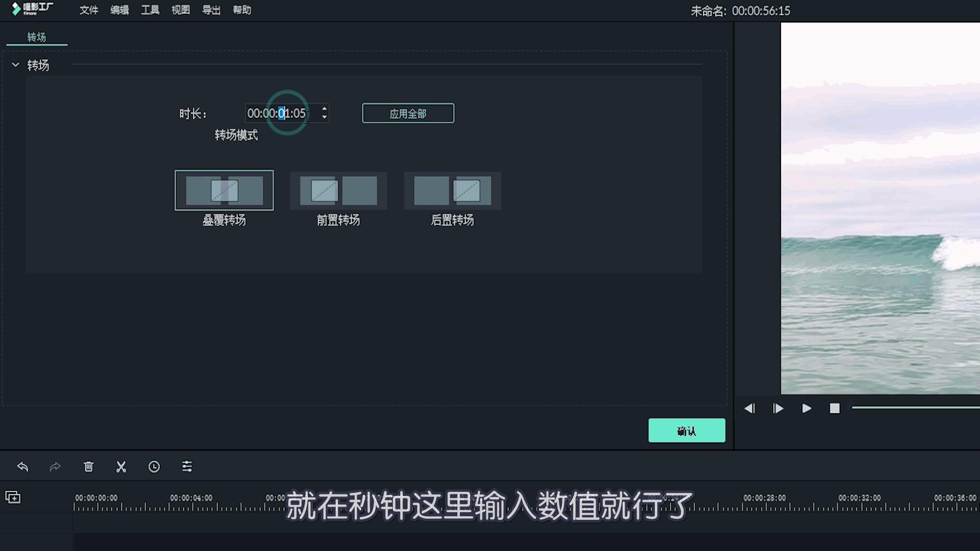Open the clip duration (clock) tool
Viewport: 980px width, 551px height.
point(154,466)
